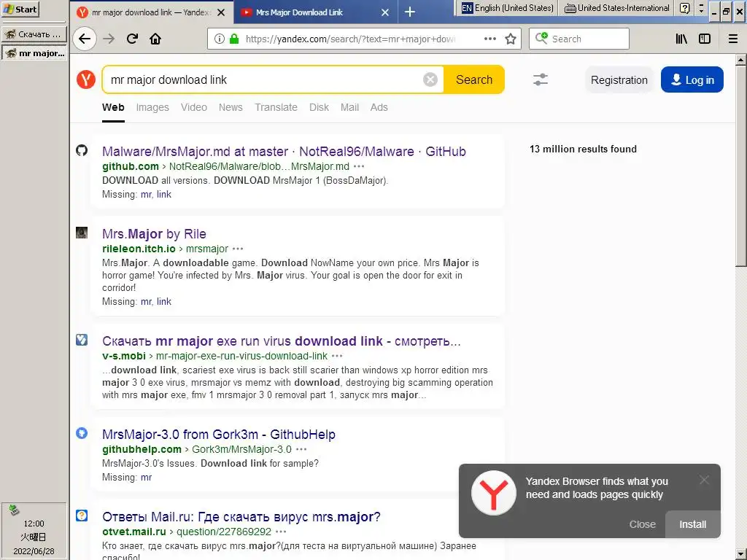Click the GitHub favicon of first result
Viewport: 747px width, 560px height.
(x=82, y=150)
